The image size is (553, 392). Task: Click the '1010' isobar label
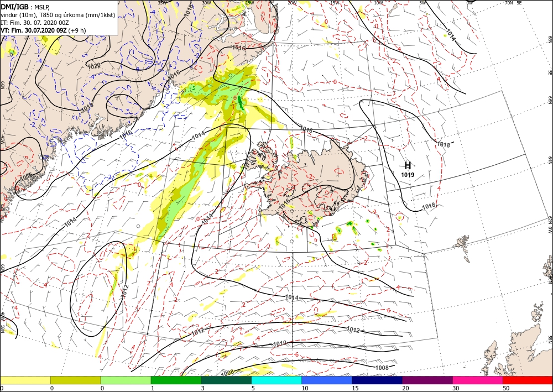tap(280, 343)
